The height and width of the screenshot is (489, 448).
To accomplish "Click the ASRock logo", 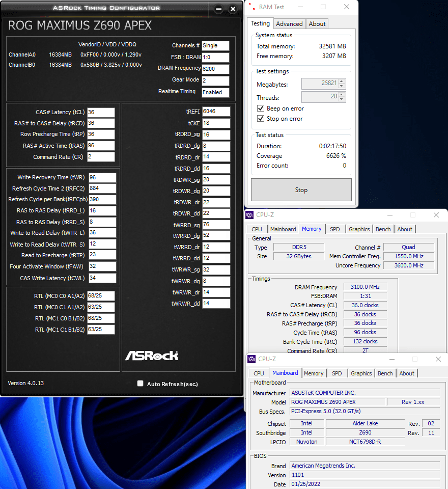I will [x=152, y=356].
